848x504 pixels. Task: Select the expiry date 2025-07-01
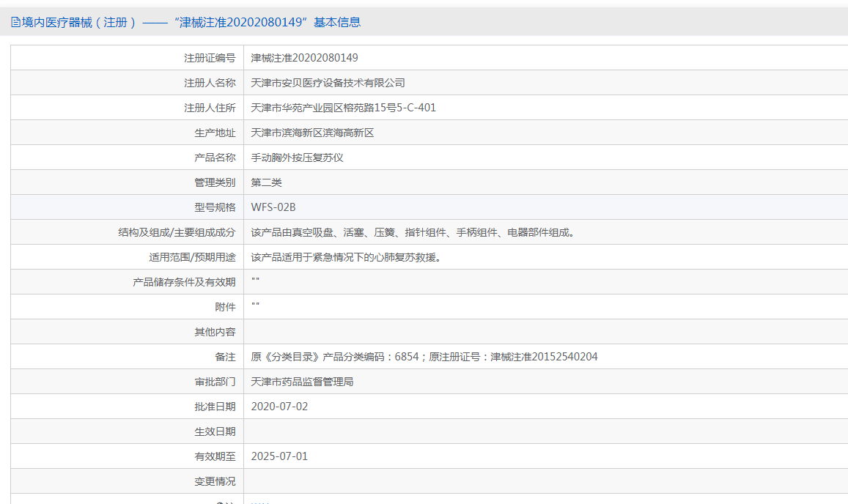pos(279,456)
